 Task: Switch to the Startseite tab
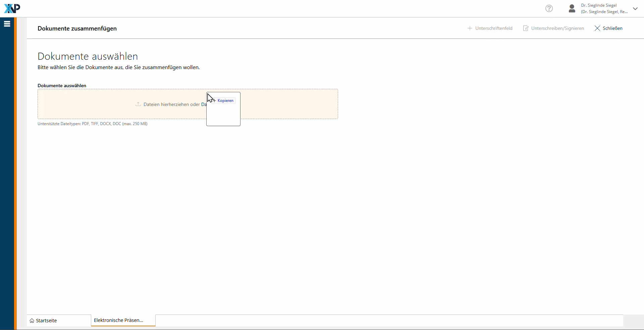coord(46,321)
